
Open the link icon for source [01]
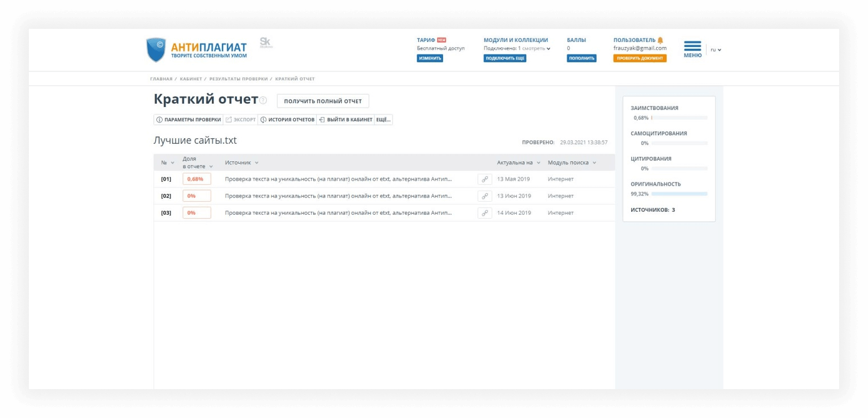[x=484, y=179]
